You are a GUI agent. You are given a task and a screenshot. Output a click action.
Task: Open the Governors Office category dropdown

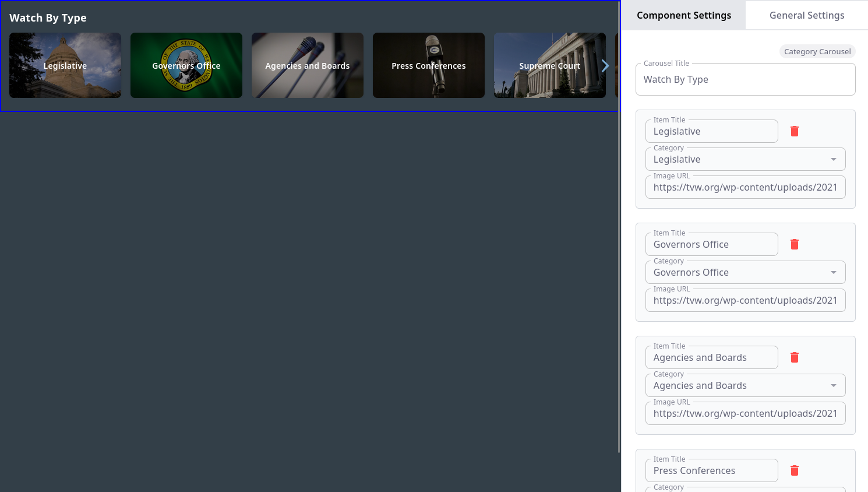pos(745,272)
